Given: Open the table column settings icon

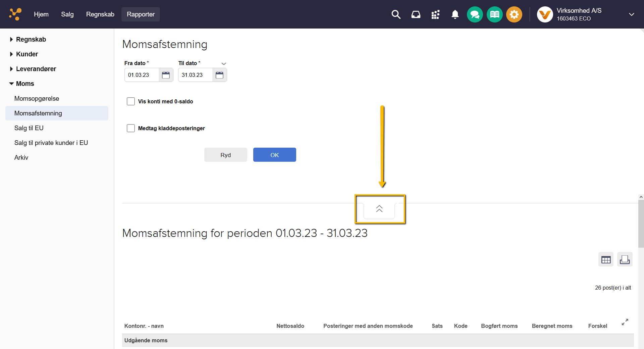Looking at the screenshot, I should coord(606,259).
